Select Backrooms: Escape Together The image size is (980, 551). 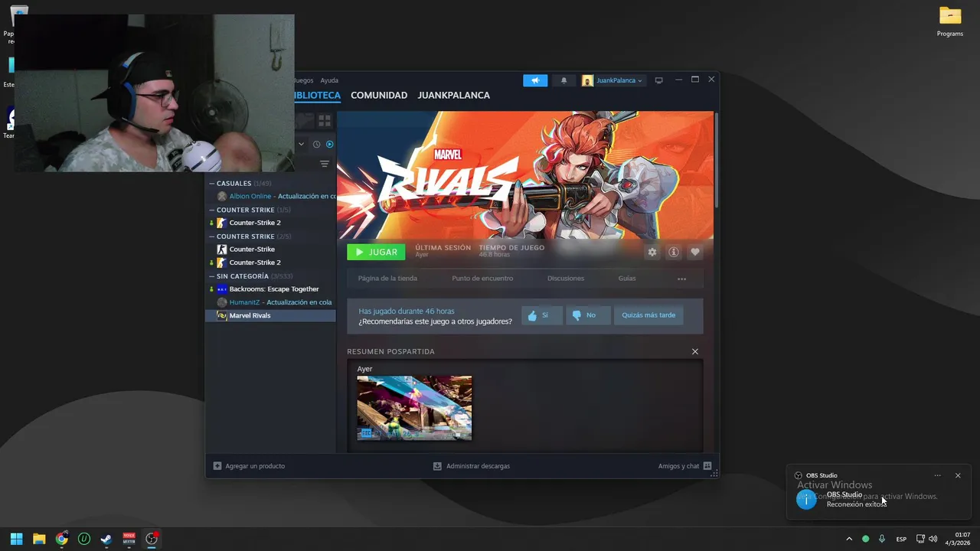tap(271, 289)
